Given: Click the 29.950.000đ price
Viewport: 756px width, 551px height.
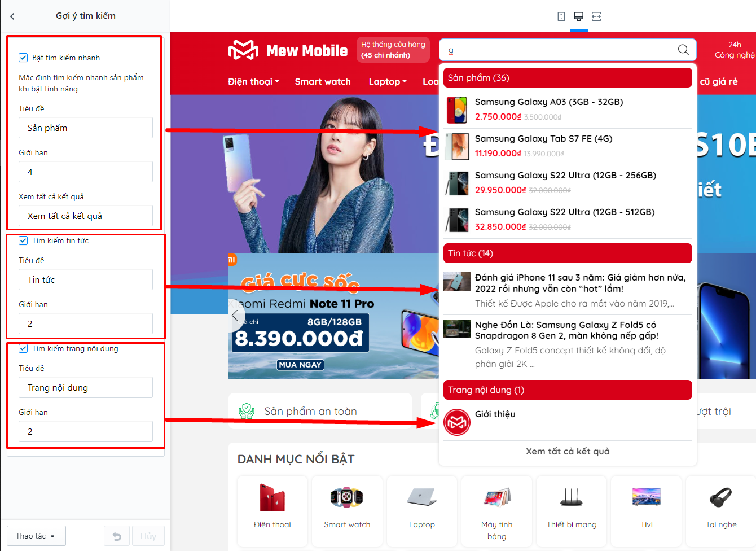Looking at the screenshot, I should [500, 190].
